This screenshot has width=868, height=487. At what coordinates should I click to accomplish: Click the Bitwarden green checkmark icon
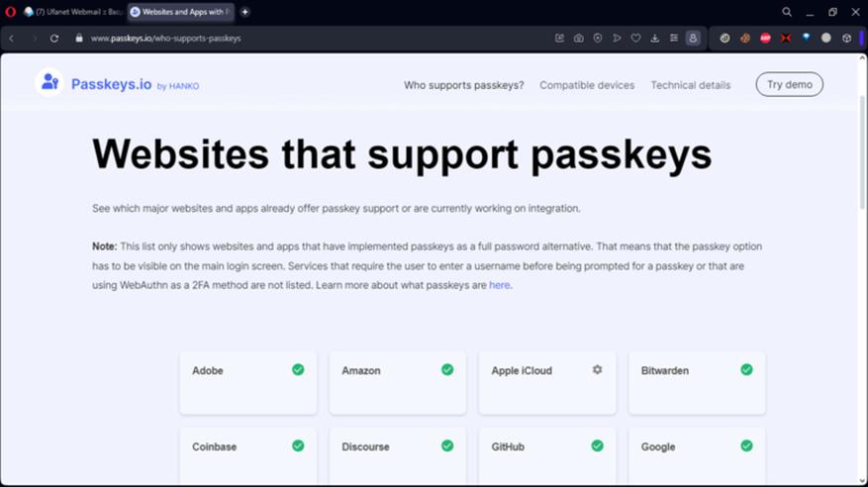(746, 369)
